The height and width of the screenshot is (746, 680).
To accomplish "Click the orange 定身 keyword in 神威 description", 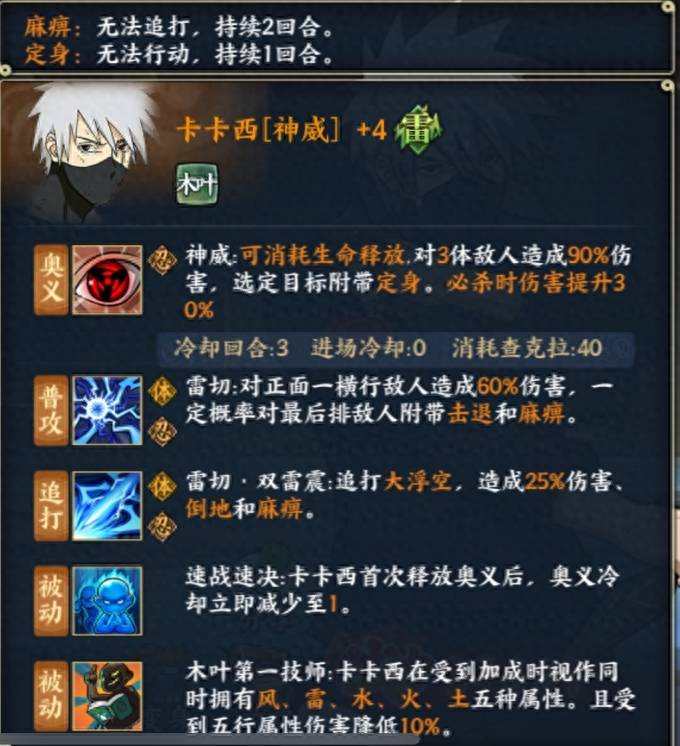I will tap(398, 284).
